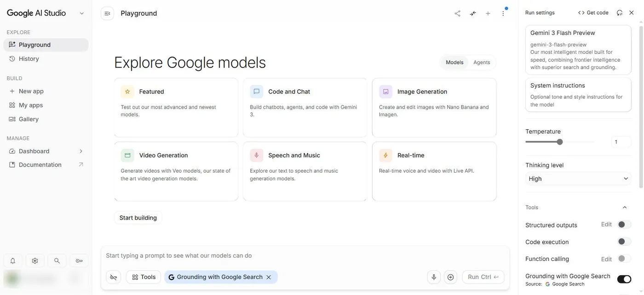The image size is (644, 295).
Task: Click the Start building button
Action: pos(138,218)
